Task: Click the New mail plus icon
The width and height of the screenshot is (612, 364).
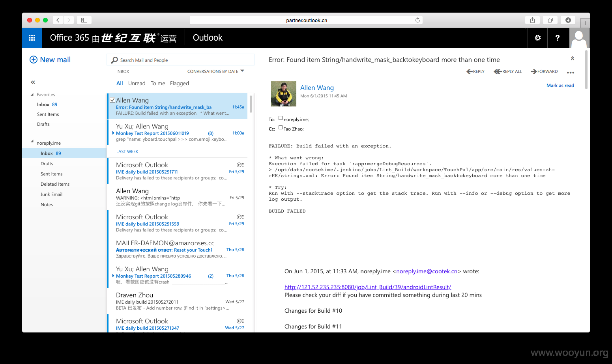Action: [34, 60]
